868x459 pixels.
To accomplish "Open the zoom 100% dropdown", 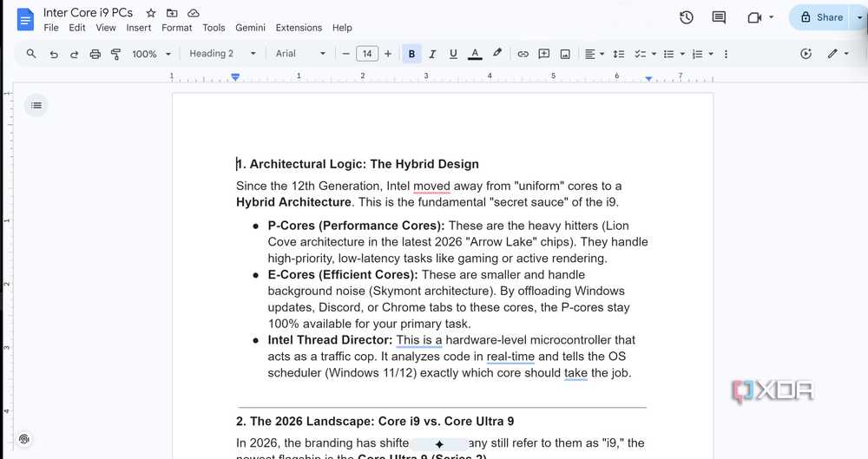I will coord(151,54).
